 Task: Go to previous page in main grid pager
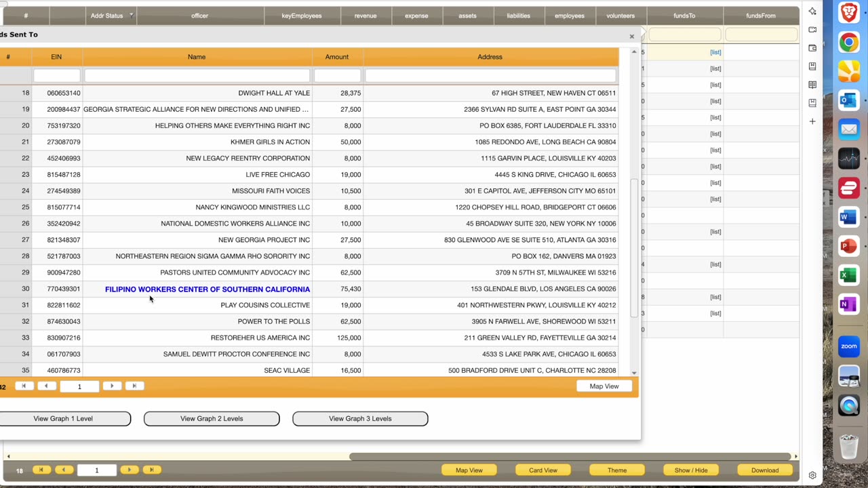click(x=64, y=470)
